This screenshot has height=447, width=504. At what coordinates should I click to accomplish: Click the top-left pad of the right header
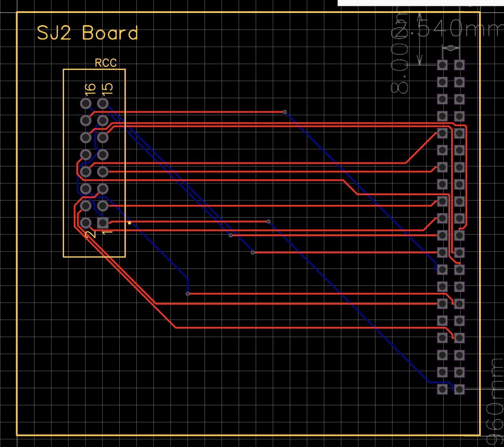pos(442,65)
